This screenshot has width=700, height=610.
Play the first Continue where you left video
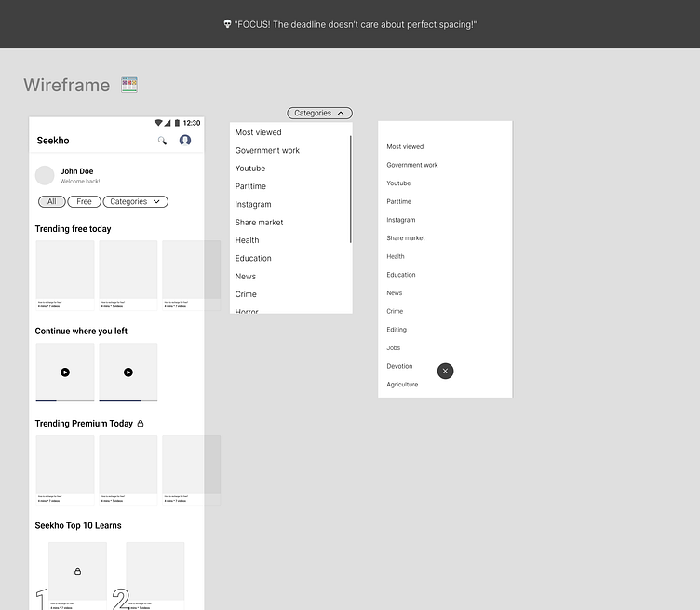[65, 372]
